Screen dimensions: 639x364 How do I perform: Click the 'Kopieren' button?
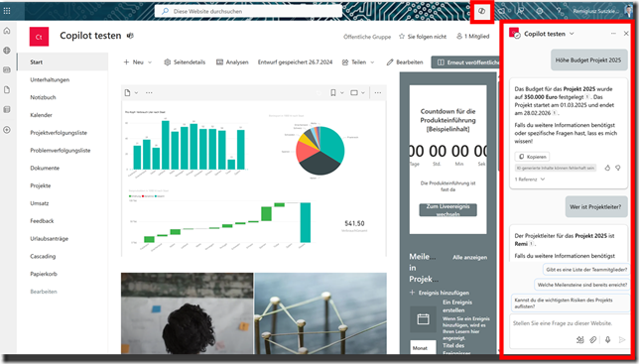532,157
